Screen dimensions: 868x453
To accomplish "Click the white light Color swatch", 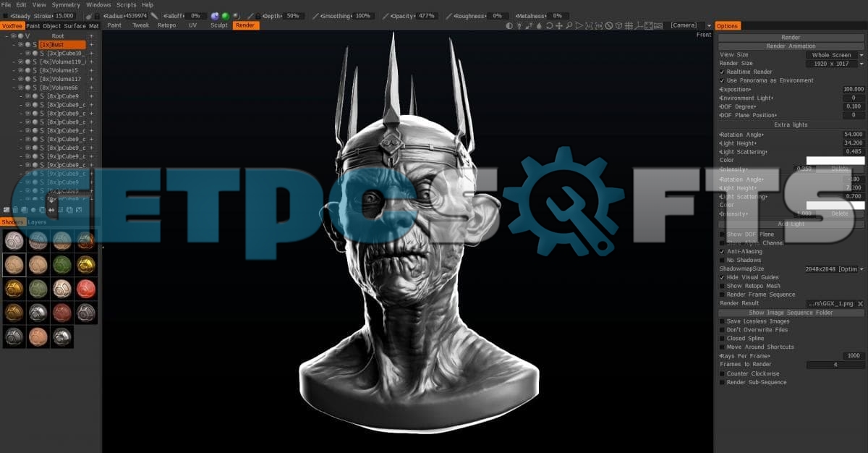I will click(835, 161).
